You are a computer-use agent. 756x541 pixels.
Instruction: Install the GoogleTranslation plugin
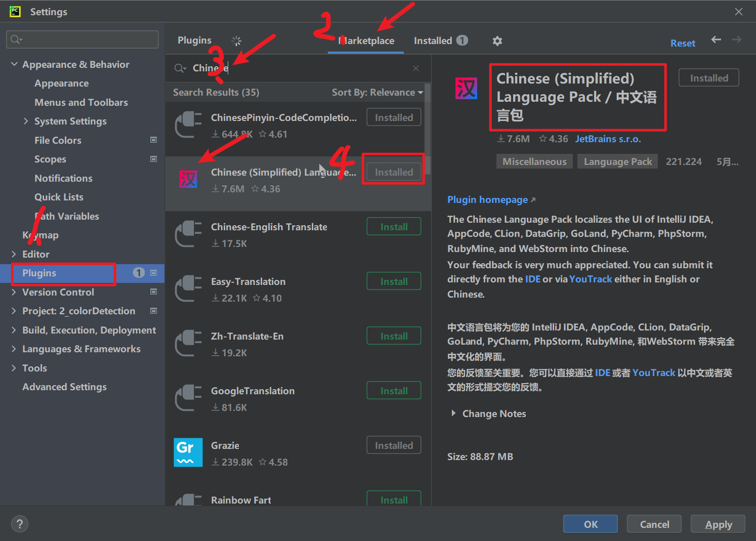coord(394,391)
